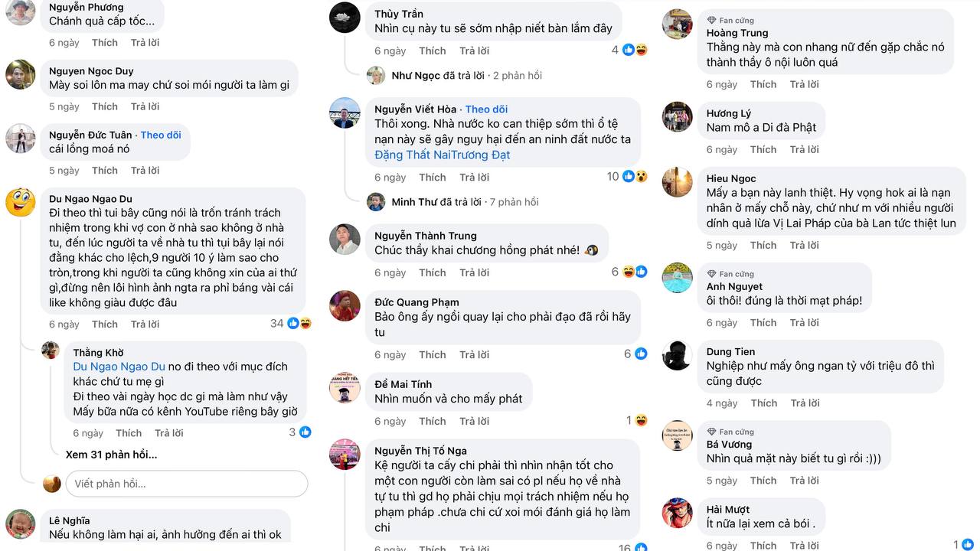Expand Như Ngọc's 2 replies thread
Screen dimensions: 980x551
(466, 76)
